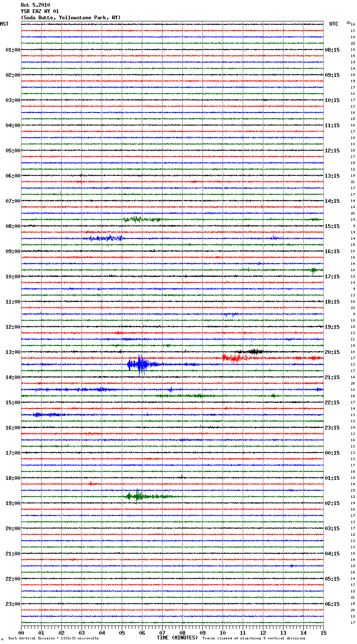
Task: Click the "03:15" UTC time label
Action: (332, 529)
